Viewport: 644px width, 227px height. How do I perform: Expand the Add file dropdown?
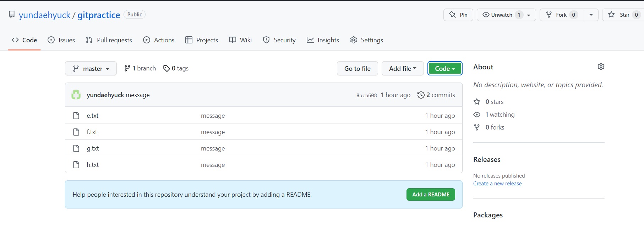pos(403,68)
